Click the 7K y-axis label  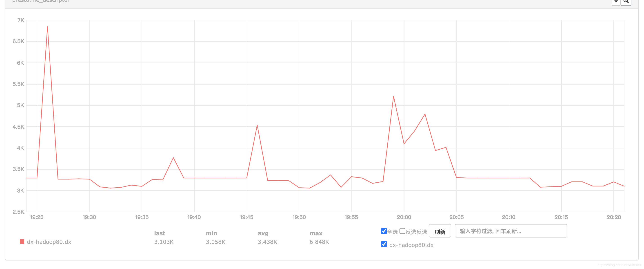pos(21,20)
